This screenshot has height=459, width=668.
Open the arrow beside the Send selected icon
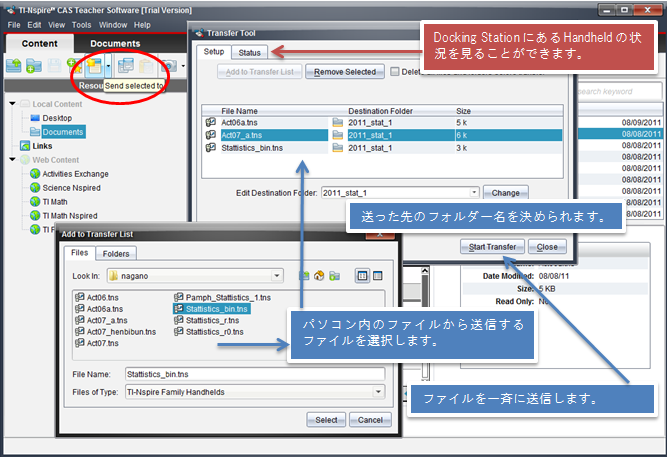(108, 66)
